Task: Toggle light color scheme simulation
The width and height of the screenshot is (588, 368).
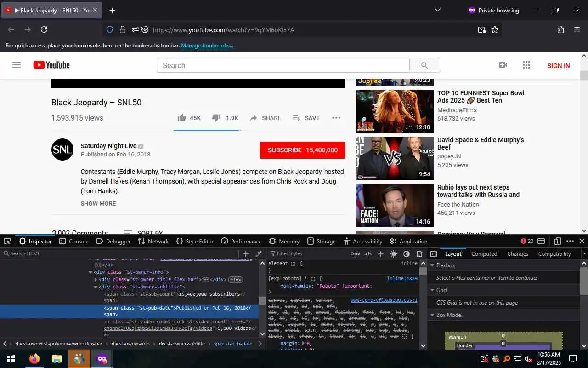Action: (x=394, y=253)
